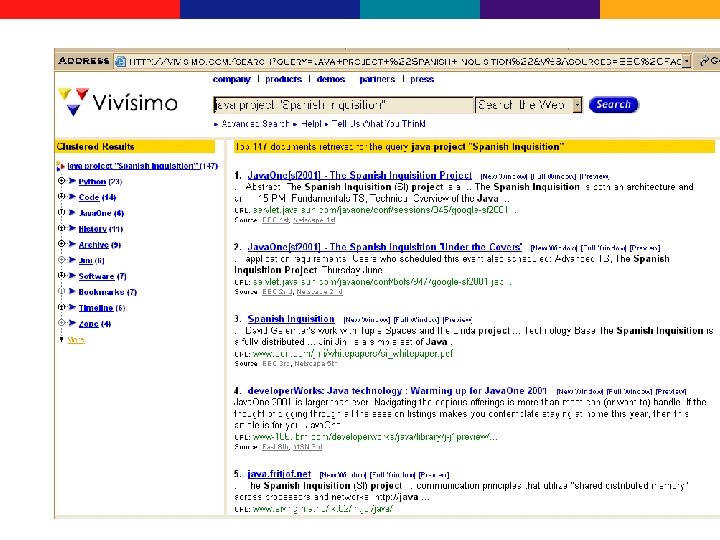Click the arrow icon next to Jini
The image size is (720, 540).
pos(72,259)
